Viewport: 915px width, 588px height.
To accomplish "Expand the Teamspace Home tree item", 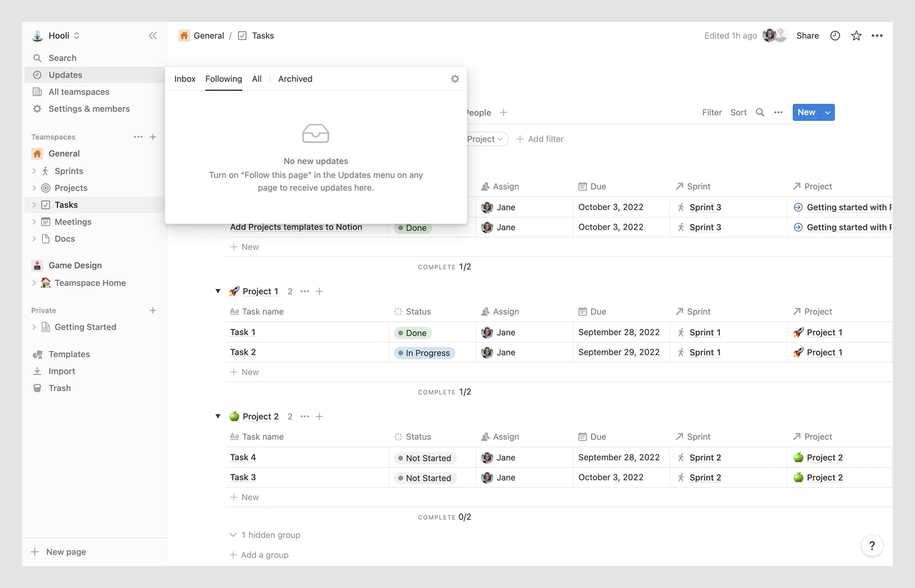I will click(34, 283).
